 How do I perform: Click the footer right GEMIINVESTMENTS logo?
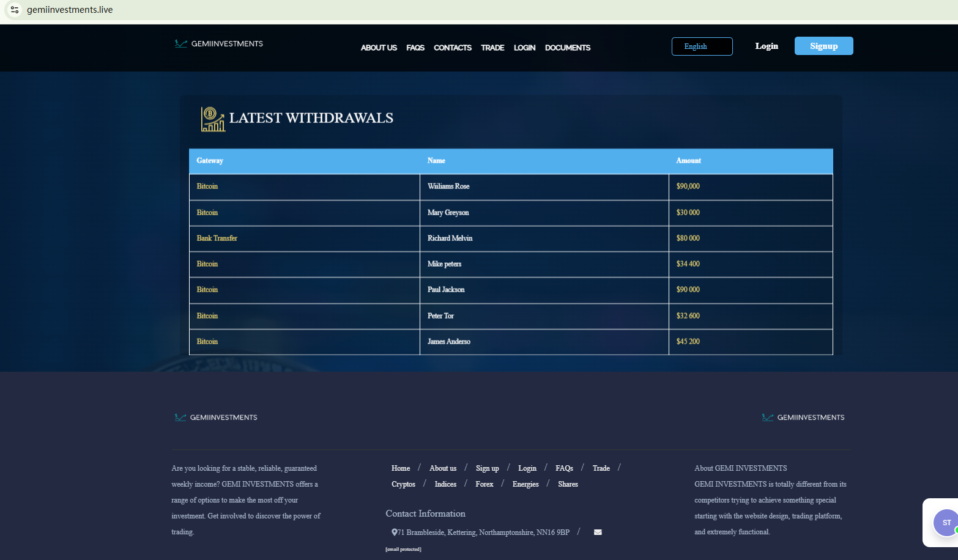tap(803, 418)
